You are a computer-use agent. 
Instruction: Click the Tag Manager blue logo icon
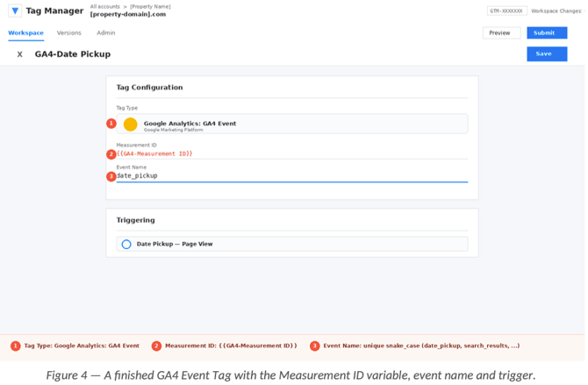[x=15, y=11]
